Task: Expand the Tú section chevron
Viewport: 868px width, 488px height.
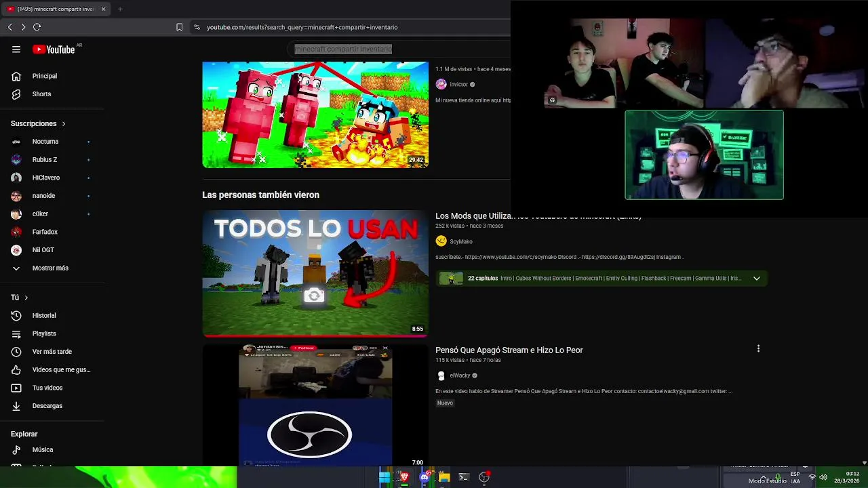Action: pyautogui.click(x=26, y=298)
